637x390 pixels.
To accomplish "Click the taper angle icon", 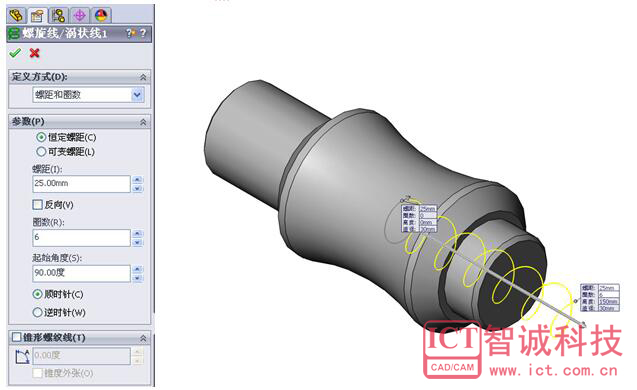I will tap(22, 356).
